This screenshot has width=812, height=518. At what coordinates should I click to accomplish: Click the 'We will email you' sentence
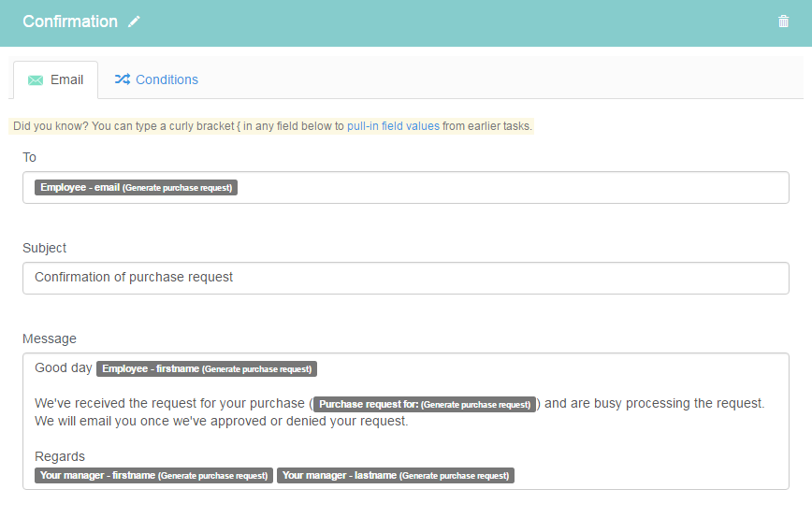tap(221, 422)
